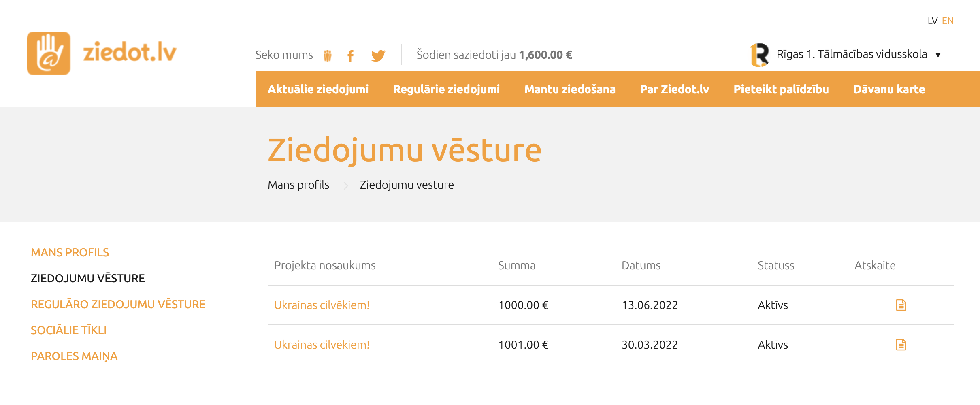Open Dāvanu karte menu item
980x405 pixels.
point(889,89)
